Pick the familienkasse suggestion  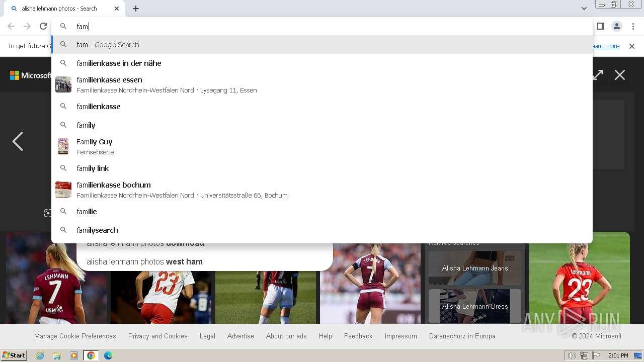[x=322, y=107]
